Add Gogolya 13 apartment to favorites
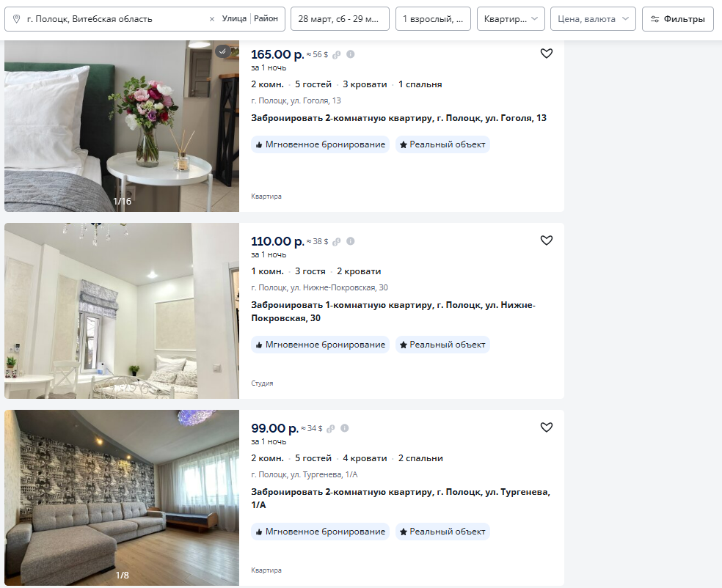Image resolution: width=722 pixels, height=588 pixels. [546, 54]
